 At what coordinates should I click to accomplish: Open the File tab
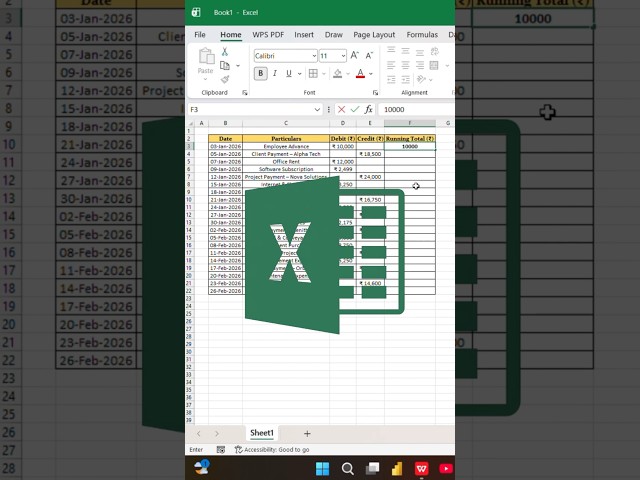200,35
